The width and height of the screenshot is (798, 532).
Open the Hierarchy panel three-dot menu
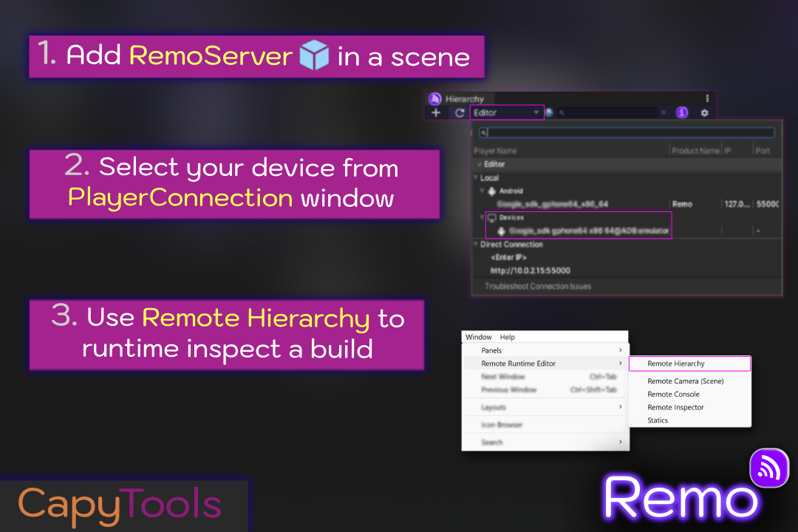tap(707, 98)
